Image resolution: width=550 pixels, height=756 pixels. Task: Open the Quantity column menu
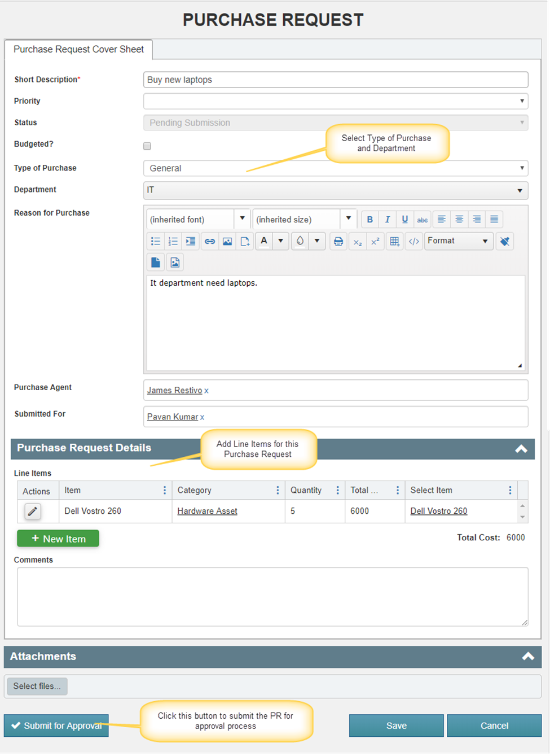(x=337, y=490)
